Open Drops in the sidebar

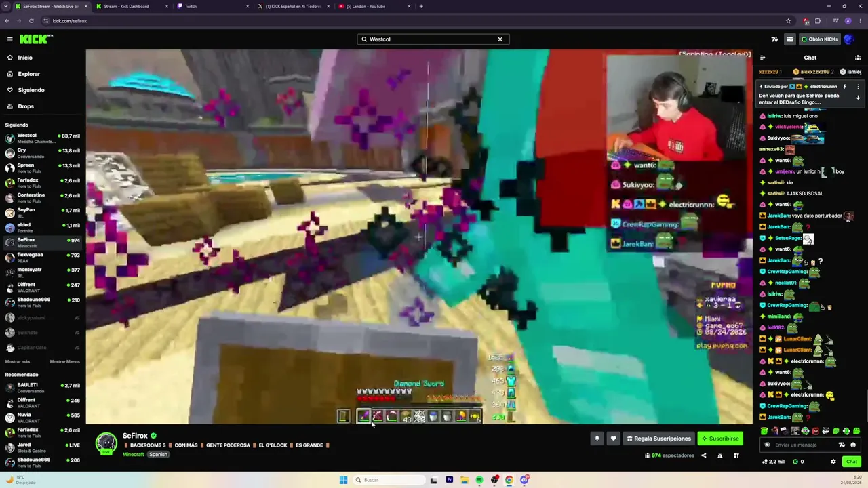point(26,106)
